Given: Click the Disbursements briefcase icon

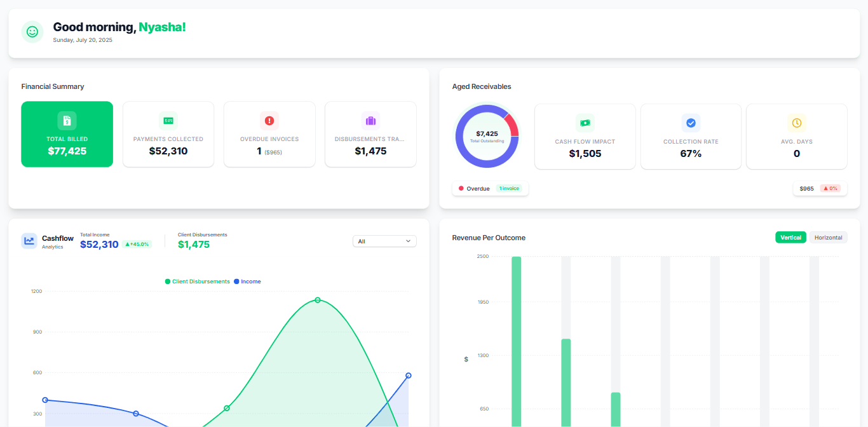Looking at the screenshot, I should [370, 120].
